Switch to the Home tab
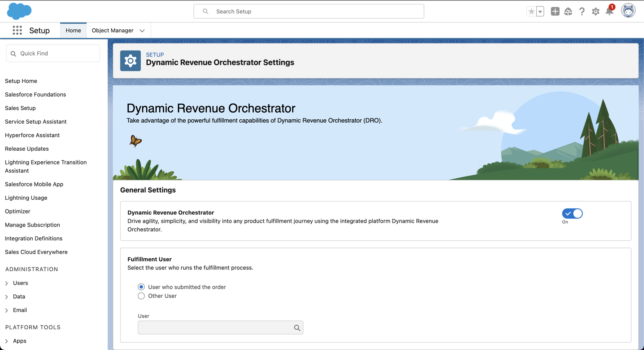 (x=73, y=31)
